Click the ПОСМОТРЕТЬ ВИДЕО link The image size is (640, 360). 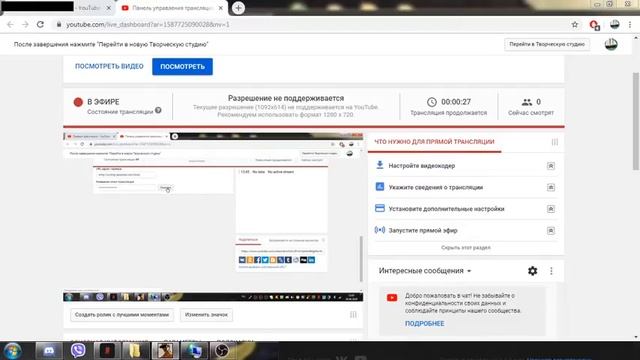pyautogui.click(x=109, y=66)
